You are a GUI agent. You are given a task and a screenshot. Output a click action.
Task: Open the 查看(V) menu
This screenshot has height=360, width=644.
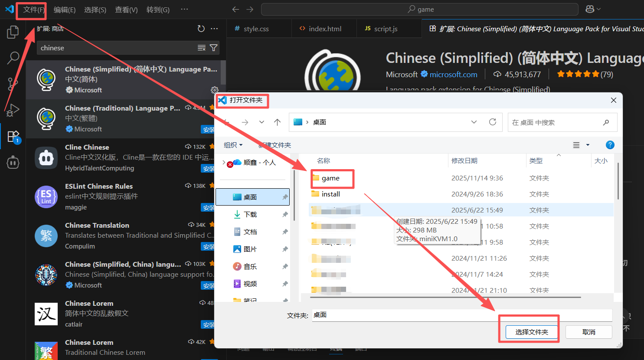126,10
